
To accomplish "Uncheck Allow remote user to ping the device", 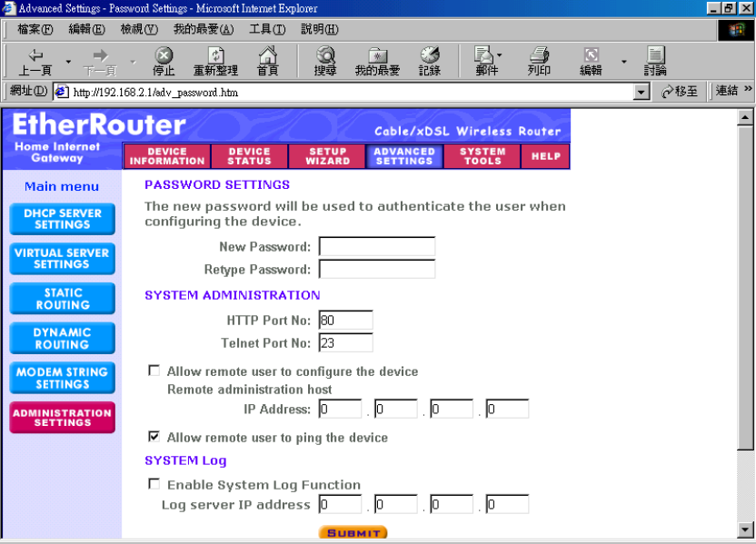I will click(x=154, y=437).
